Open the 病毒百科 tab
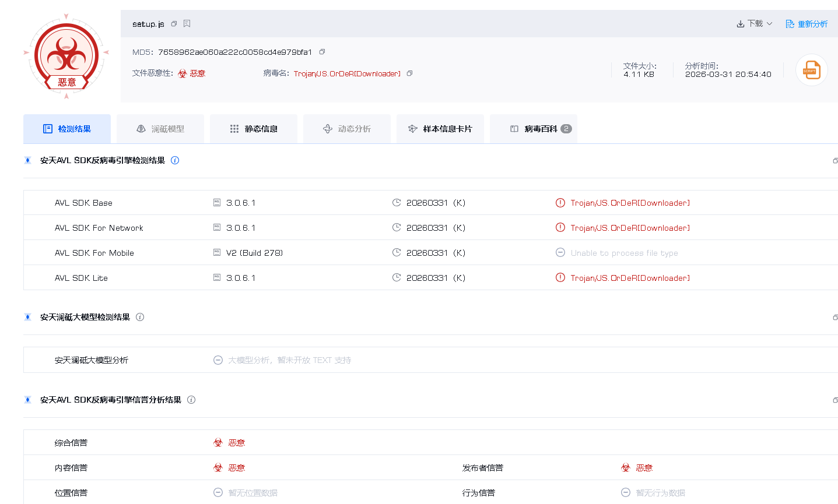Image resolution: width=838 pixels, height=504 pixels. click(534, 129)
